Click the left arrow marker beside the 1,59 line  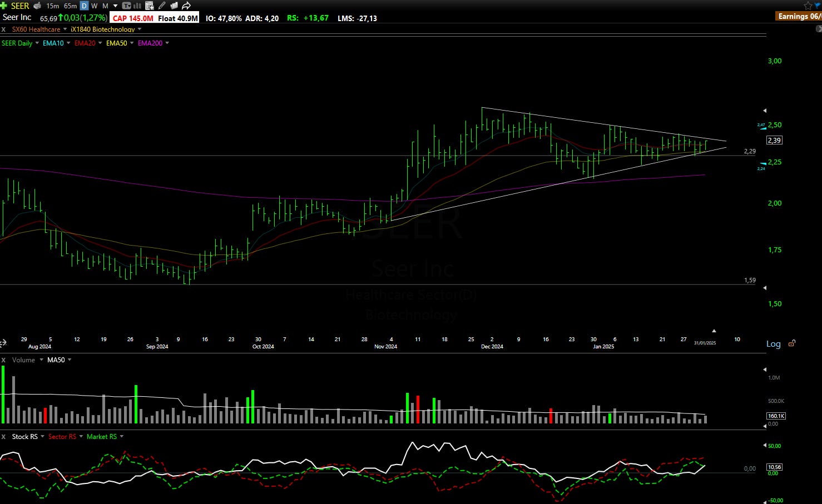click(765, 288)
